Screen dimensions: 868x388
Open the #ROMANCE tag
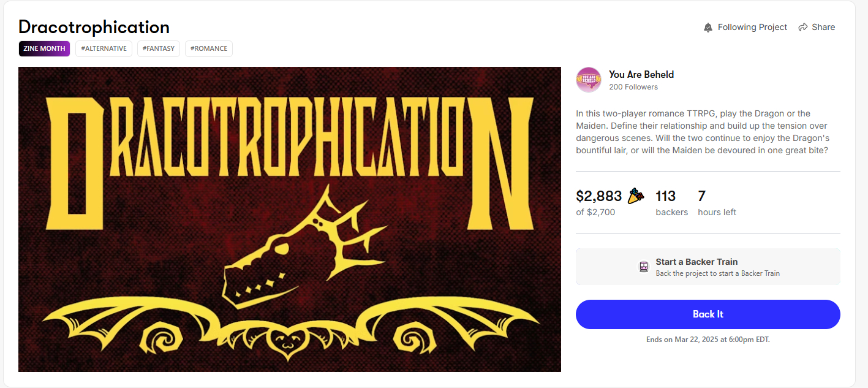tap(208, 48)
